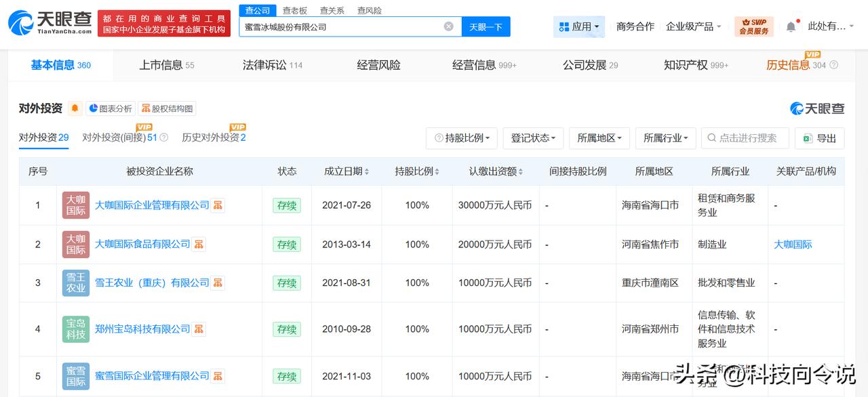The width and height of the screenshot is (868, 397).
Task: Switch to 查公司 search tab
Action: (x=257, y=10)
